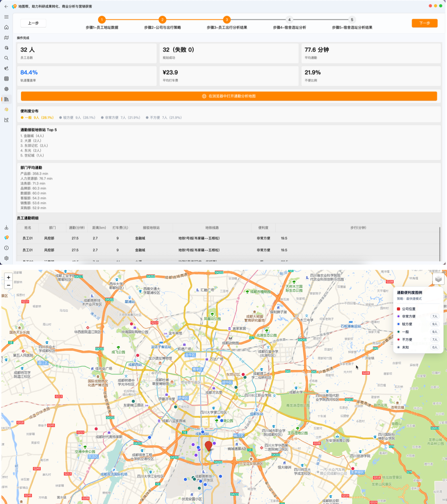Click the red company location marker on map
The width and height of the screenshot is (447, 504).
(208, 446)
